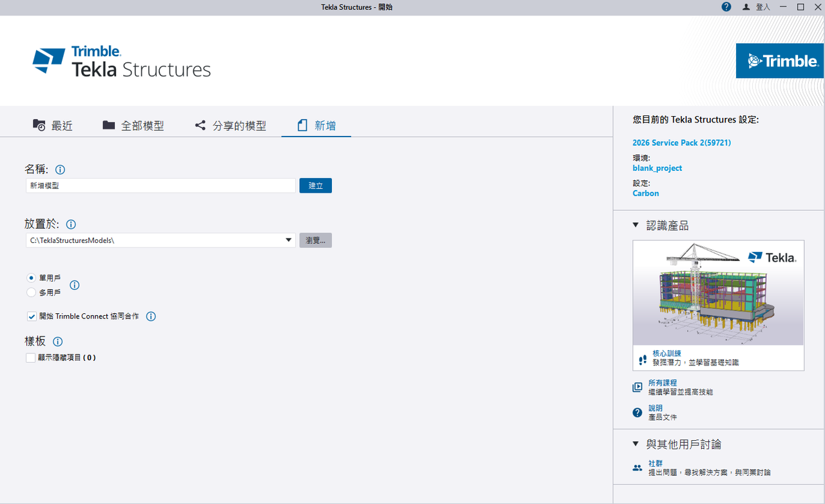Minimize the Tekla Structures window
Image resolution: width=825 pixels, height=504 pixels.
(x=784, y=7)
